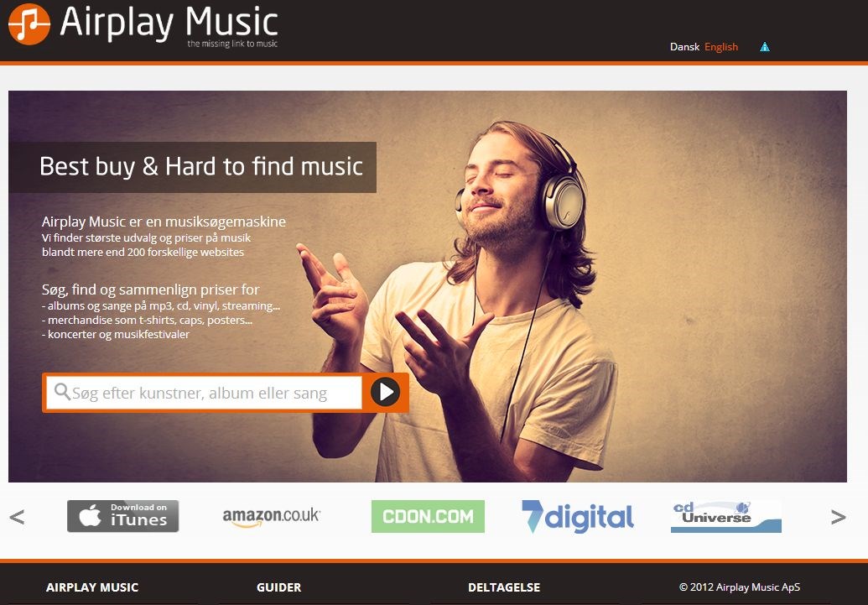The width and height of the screenshot is (868, 605).
Task: Click the magnifier icon in search box
Action: (62, 392)
